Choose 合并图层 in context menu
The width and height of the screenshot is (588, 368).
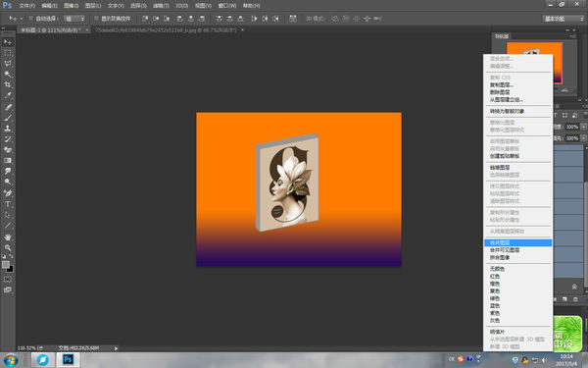pos(517,243)
